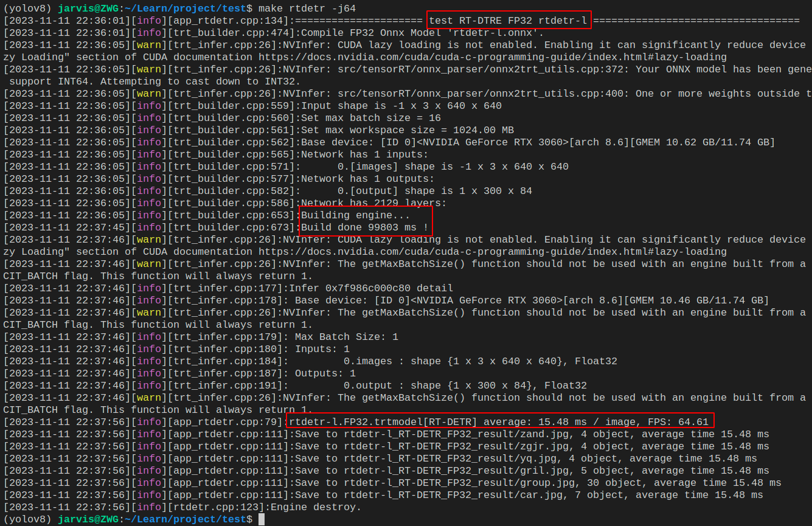
Task: Click the bottom prompt path '~/Learn/project/test'
Action: tap(186, 519)
